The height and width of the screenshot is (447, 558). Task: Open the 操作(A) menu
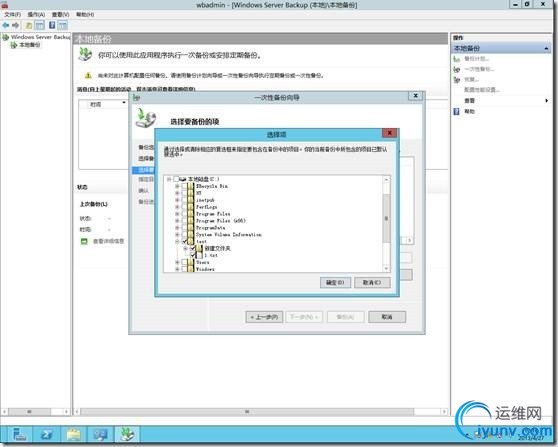tap(36, 14)
